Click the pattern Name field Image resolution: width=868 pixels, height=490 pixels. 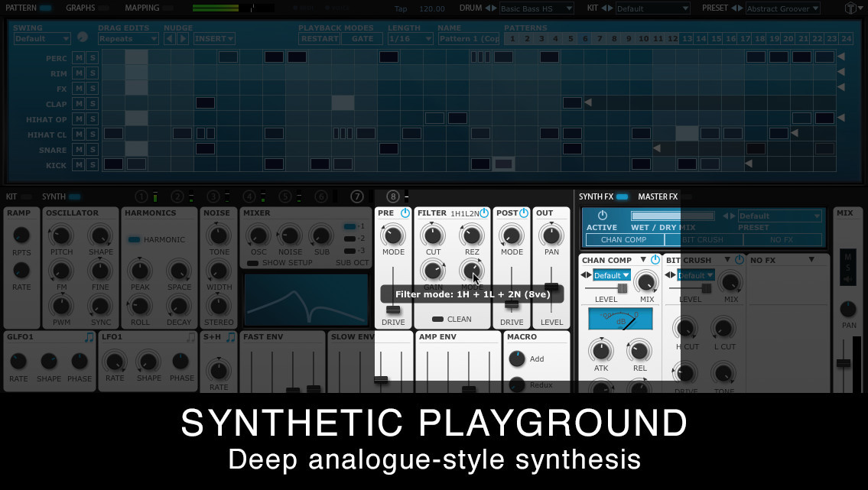click(468, 39)
